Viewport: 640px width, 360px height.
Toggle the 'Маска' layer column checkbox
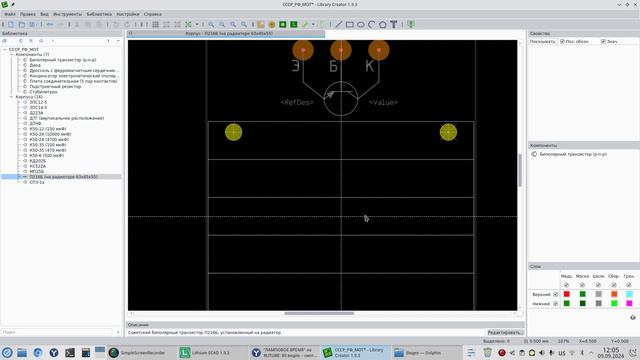582,285
